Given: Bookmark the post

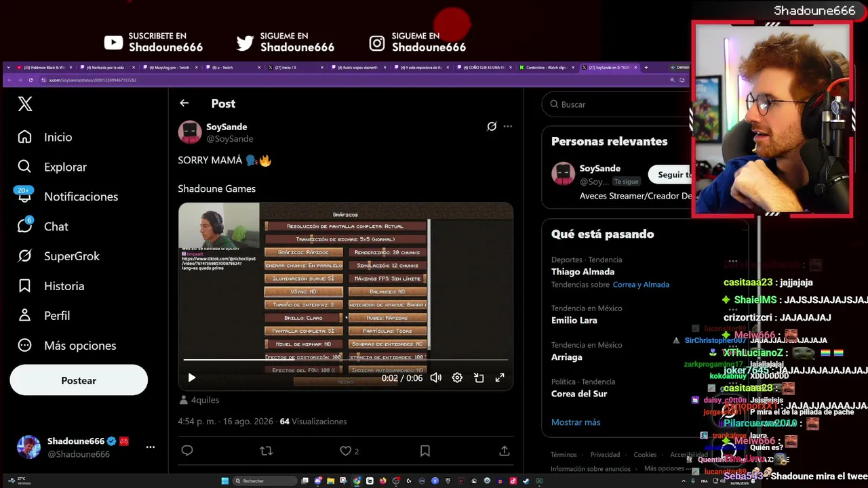Looking at the screenshot, I should [425, 451].
